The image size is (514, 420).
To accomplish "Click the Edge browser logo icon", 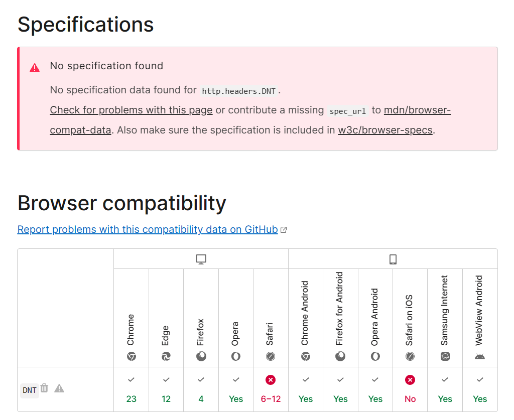I will pos(166,356).
